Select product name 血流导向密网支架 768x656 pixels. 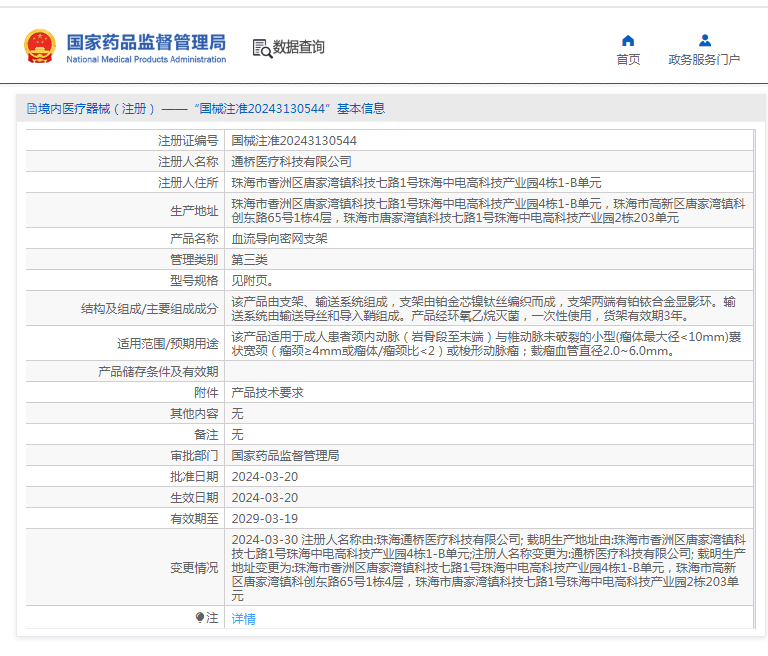[279, 239]
